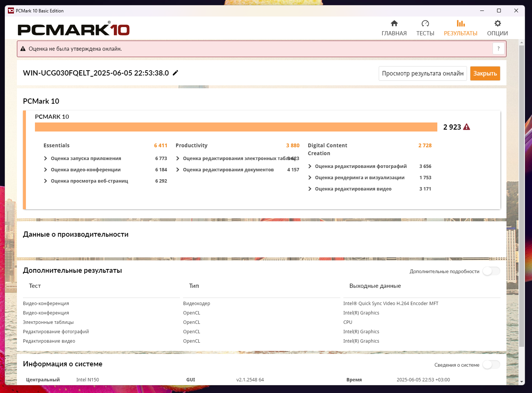Click the Digital Content Creation heading

[x=327, y=149]
